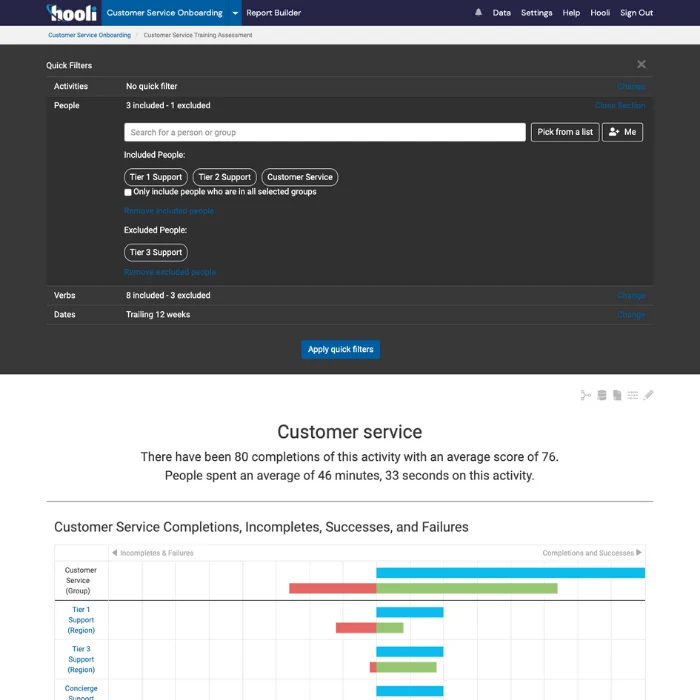Open Report Builder
This screenshot has width=700, height=700.
tap(274, 13)
